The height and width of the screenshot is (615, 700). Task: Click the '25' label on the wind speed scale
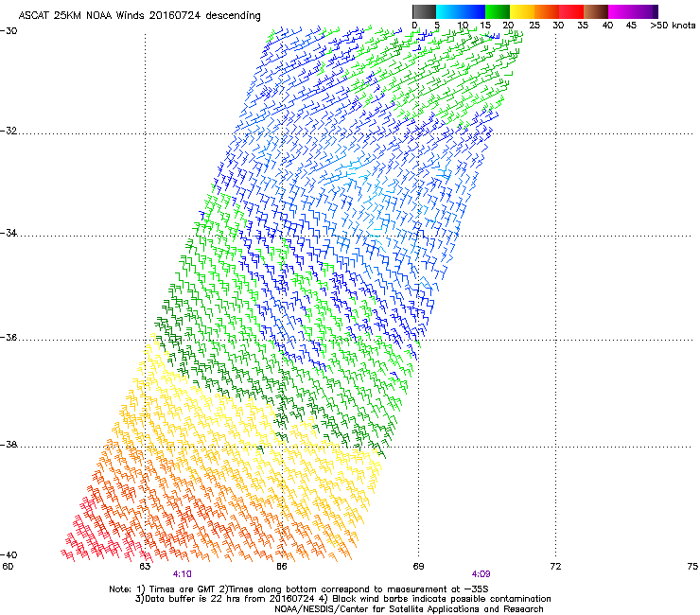click(x=534, y=26)
